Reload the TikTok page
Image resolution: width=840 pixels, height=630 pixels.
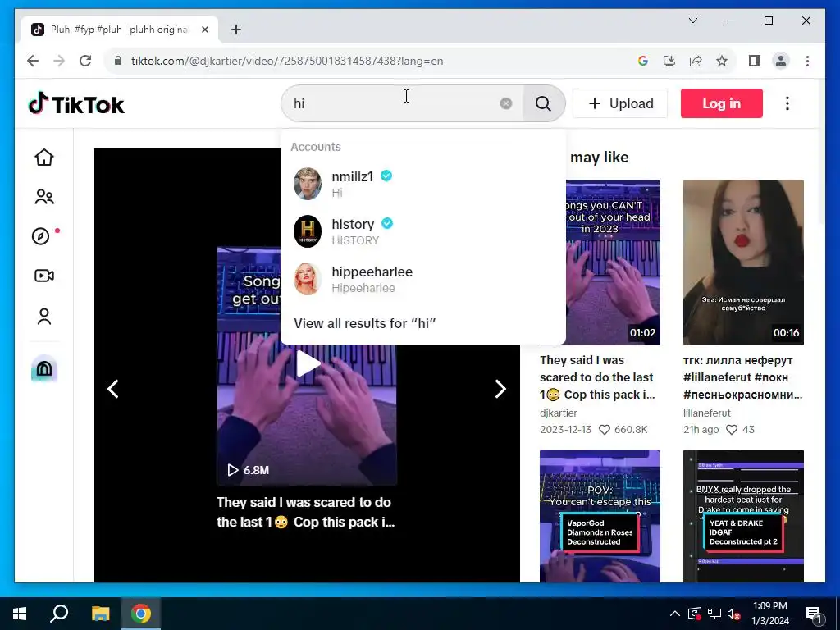pyautogui.click(x=85, y=61)
